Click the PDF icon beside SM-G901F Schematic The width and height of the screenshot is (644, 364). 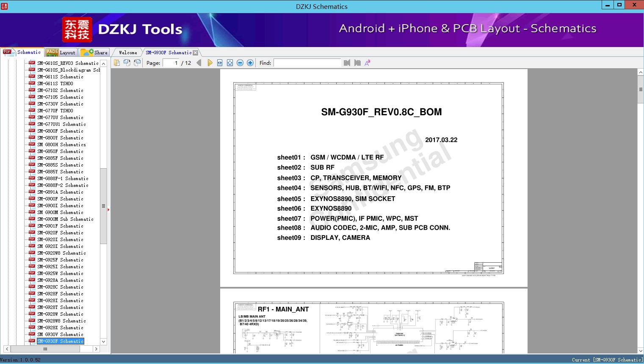click(x=32, y=225)
